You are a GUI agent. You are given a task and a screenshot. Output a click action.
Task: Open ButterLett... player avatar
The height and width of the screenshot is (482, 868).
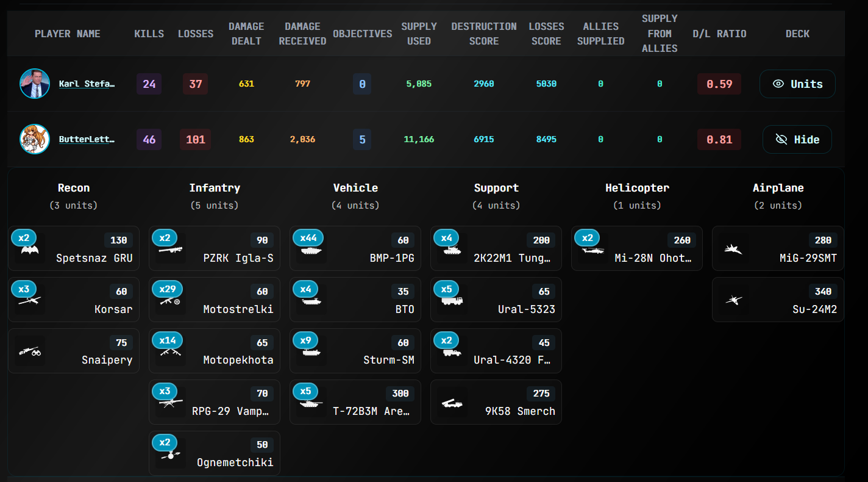click(35, 139)
